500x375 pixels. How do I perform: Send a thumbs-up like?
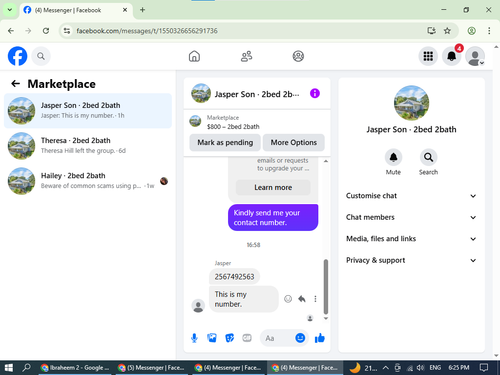[320, 338]
